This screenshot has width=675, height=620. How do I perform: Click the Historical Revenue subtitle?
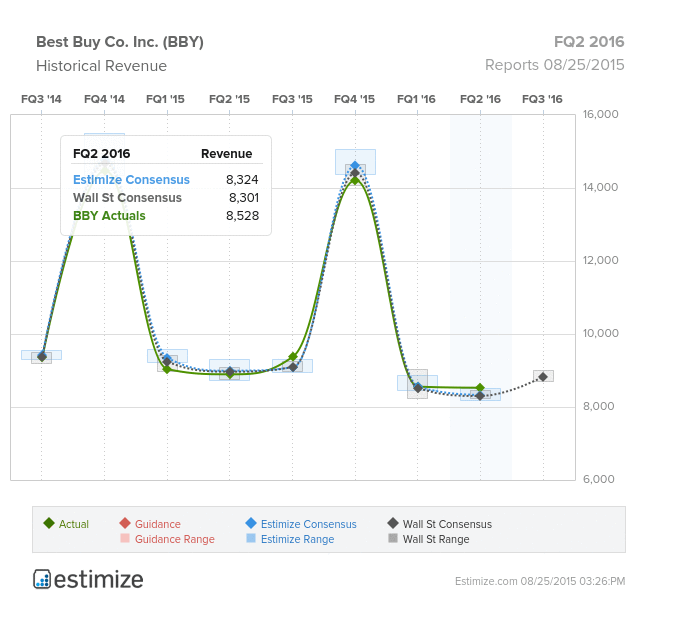[101, 66]
